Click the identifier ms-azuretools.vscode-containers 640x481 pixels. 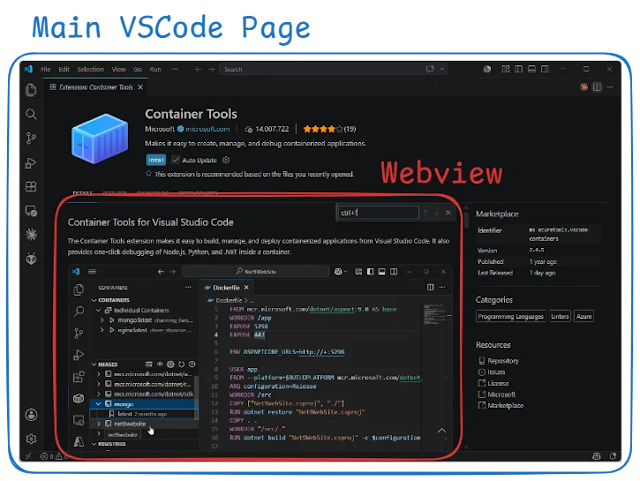558,234
